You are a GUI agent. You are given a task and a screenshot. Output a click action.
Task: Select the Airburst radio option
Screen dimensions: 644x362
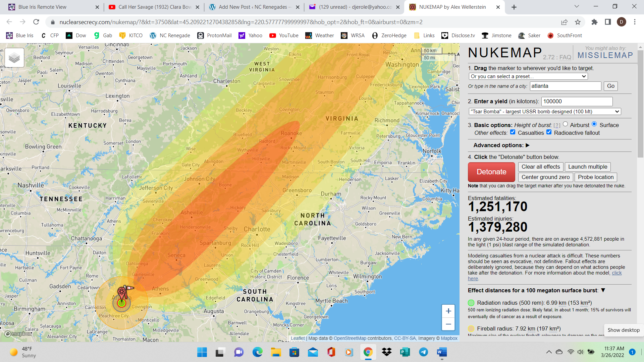click(566, 124)
